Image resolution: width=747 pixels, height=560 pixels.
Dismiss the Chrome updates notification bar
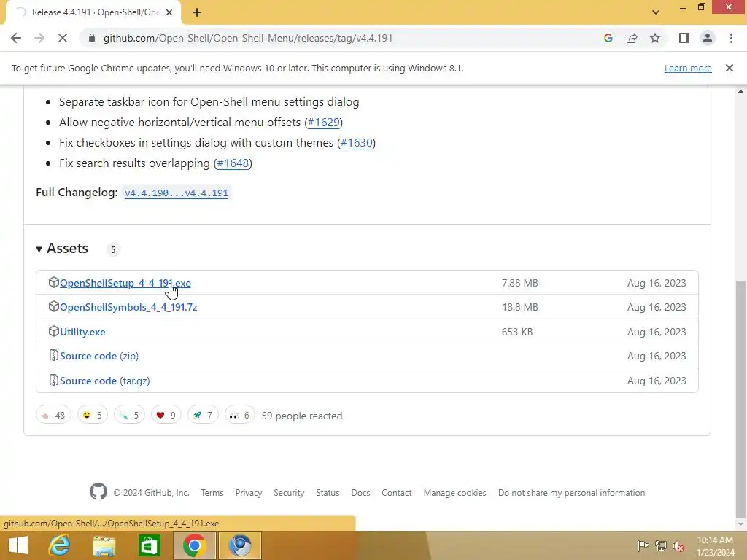729,68
